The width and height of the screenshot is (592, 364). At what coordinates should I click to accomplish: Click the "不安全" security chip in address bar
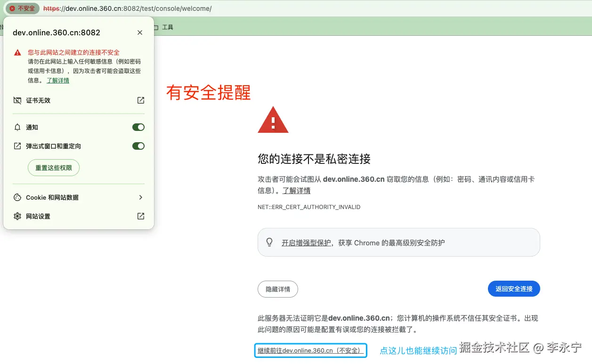coord(22,8)
